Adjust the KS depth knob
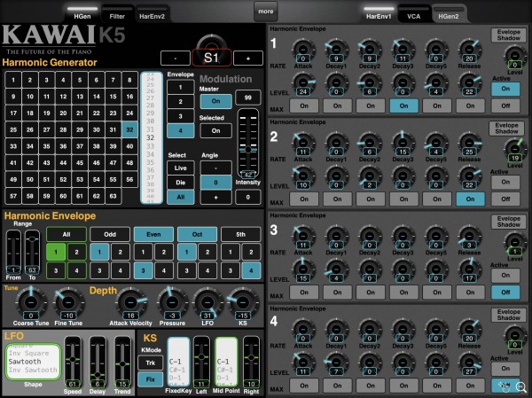532x398 pixels. click(x=243, y=302)
